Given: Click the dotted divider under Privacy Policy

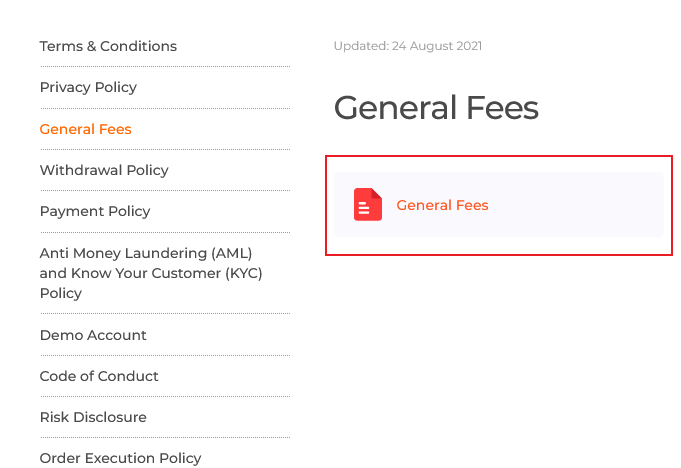Looking at the screenshot, I should pos(165,109).
